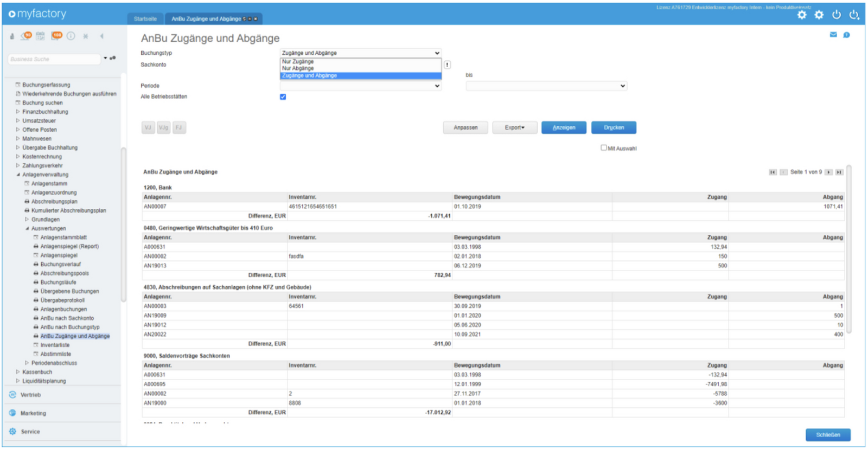Screen dimensions: 868x449
Task: Open the thumbs-up icon in sidebar toolbar
Action: (12, 36)
